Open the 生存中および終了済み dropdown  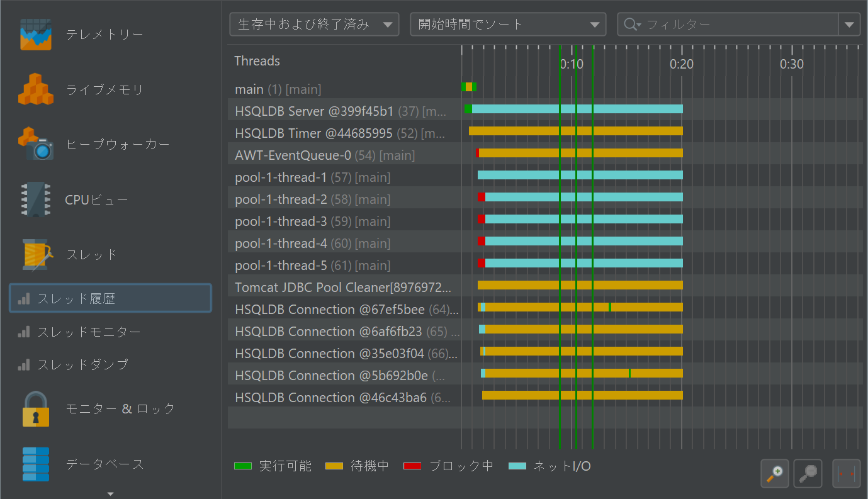pyautogui.click(x=315, y=25)
